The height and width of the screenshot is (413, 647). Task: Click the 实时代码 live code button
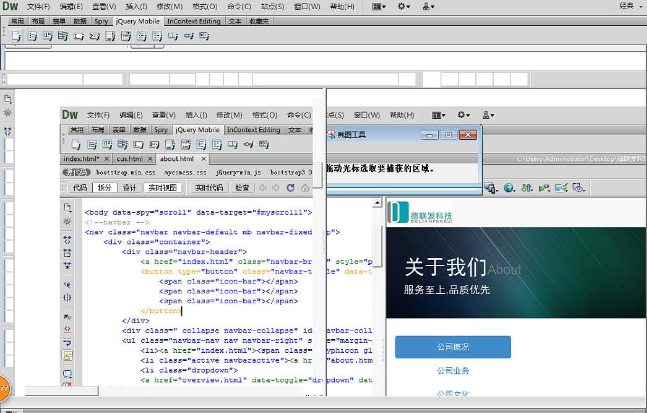[208, 187]
